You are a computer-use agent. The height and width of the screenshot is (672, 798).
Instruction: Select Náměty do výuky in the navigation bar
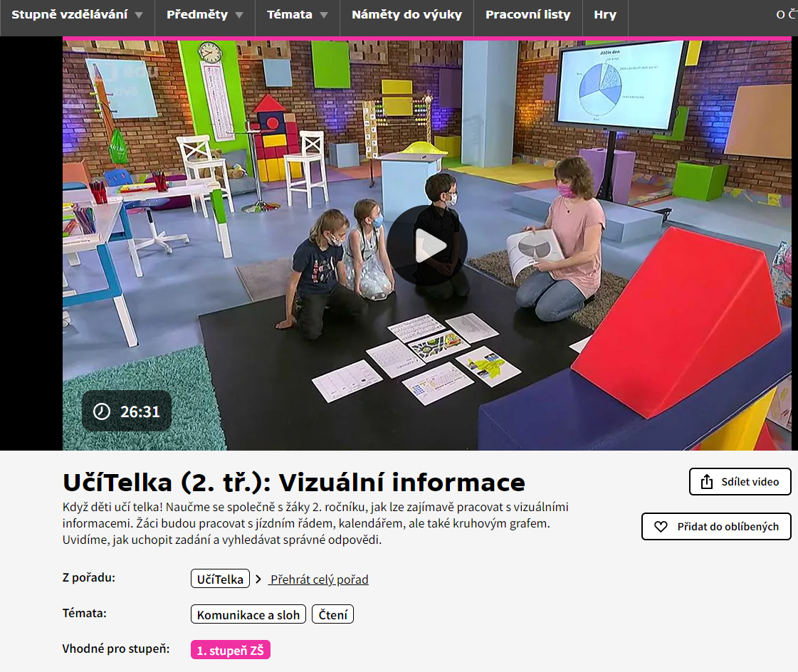(x=406, y=13)
